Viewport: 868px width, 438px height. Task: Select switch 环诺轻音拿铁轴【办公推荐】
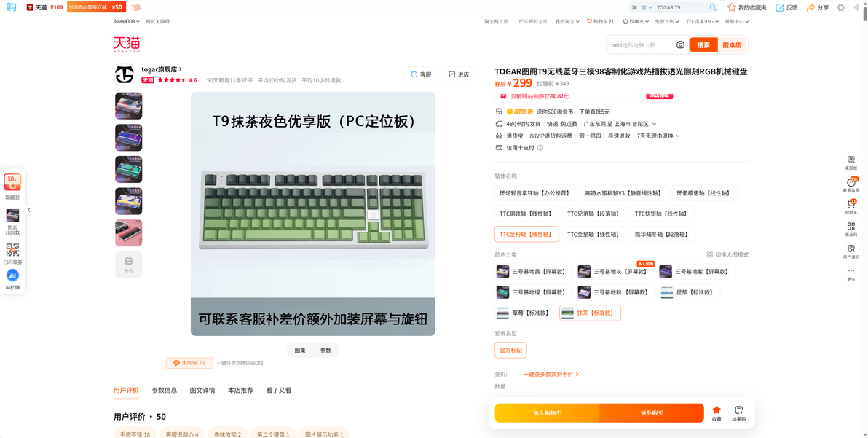coord(535,193)
